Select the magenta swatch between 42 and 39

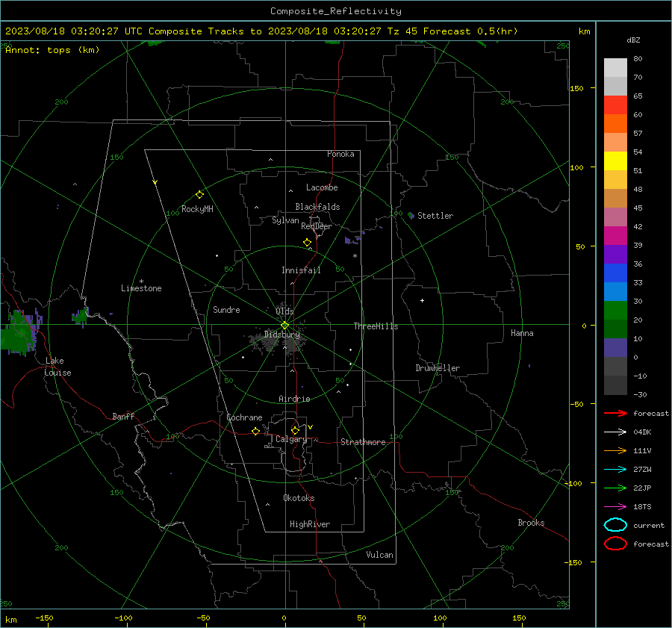[x=615, y=235]
